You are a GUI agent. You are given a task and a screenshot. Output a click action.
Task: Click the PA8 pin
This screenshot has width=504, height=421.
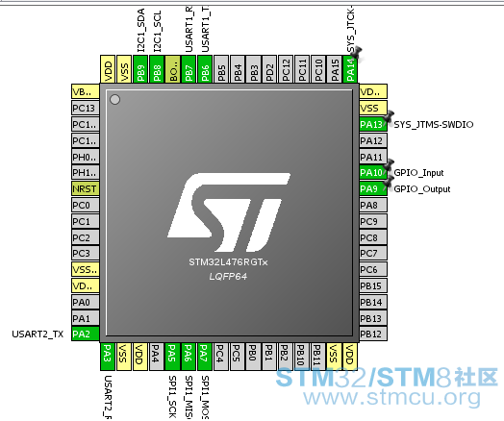tap(373, 205)
